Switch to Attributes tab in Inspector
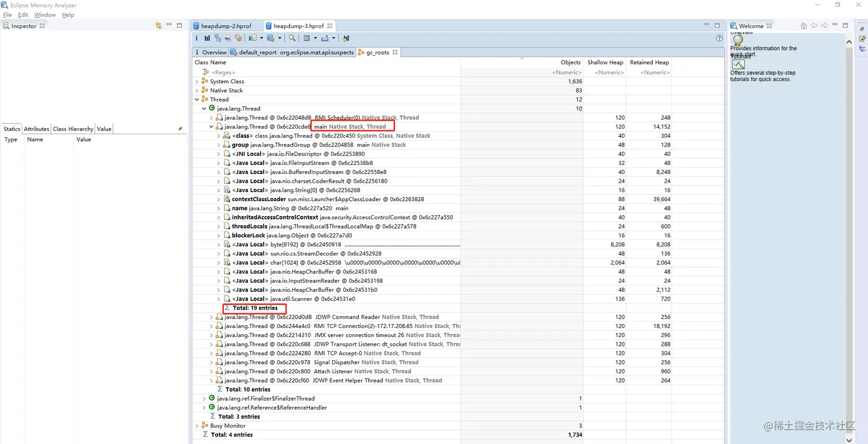 coord(36,129)
